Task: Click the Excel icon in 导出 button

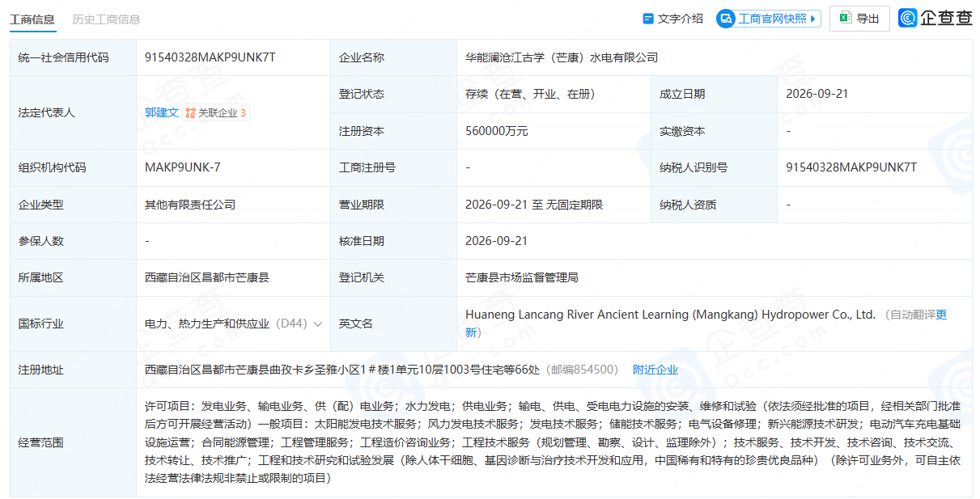Action: tap(845, 19)
